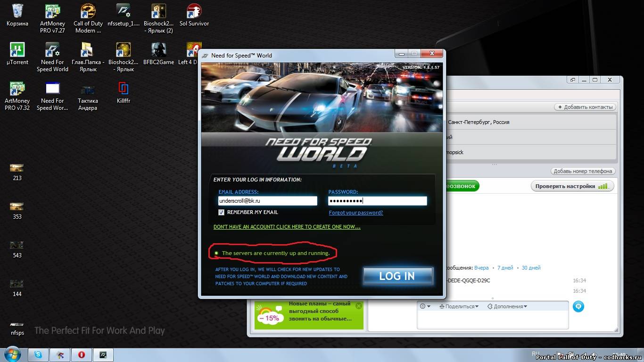Open the Opera browser taskbar button
The image size is (644, 362).
pos(81,354)
